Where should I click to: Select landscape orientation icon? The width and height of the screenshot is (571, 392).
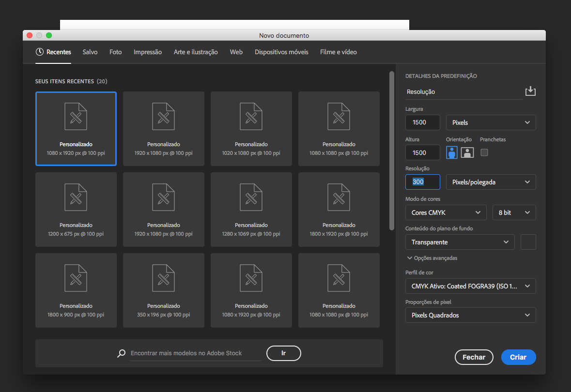click(x=467, y=152)
